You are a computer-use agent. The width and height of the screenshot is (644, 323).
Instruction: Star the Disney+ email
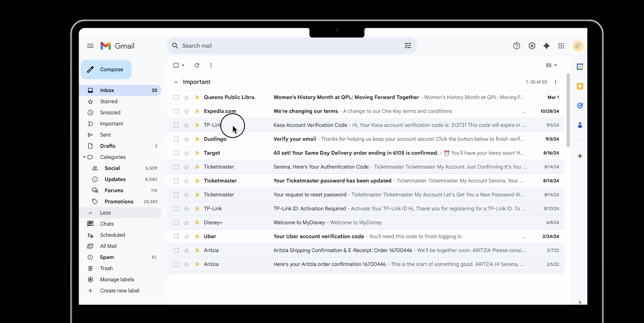click(186, 223)
